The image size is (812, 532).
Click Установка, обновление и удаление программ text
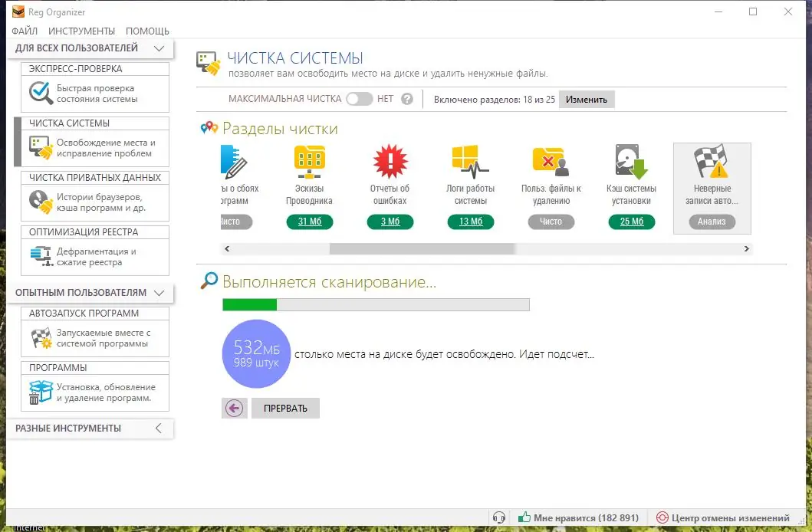point(106,392)
